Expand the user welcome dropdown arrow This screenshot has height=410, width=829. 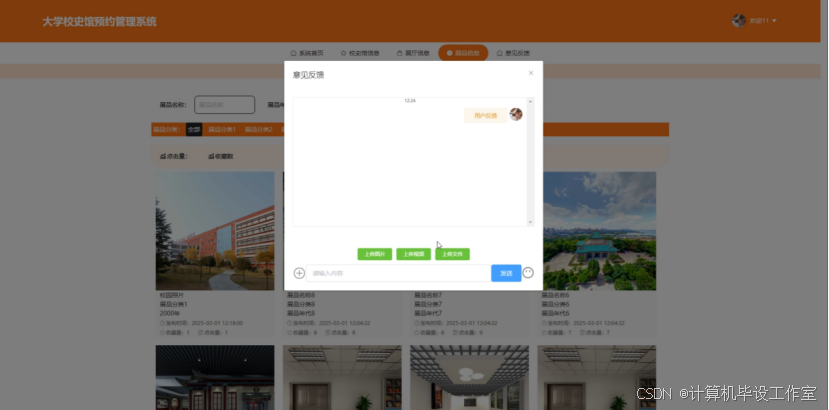coord(775,21)
